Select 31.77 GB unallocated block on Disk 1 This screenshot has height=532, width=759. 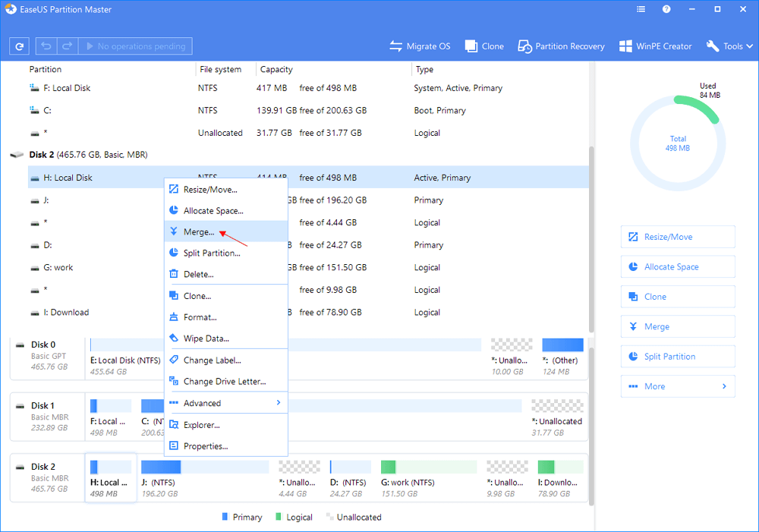point(557,418)
